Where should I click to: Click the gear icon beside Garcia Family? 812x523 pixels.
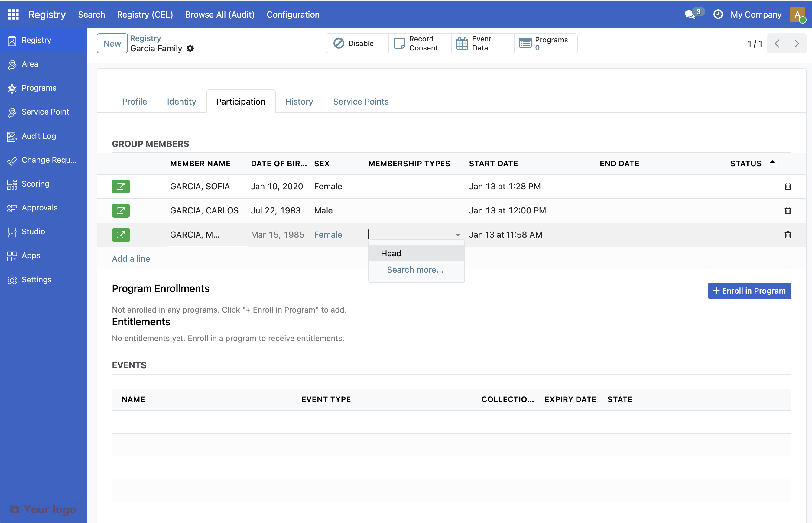tap(190, 49)
